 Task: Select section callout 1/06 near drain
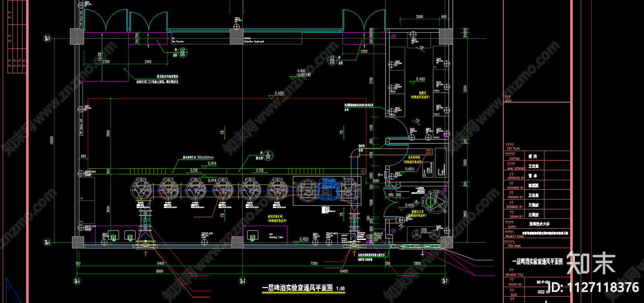coord(268,155)
